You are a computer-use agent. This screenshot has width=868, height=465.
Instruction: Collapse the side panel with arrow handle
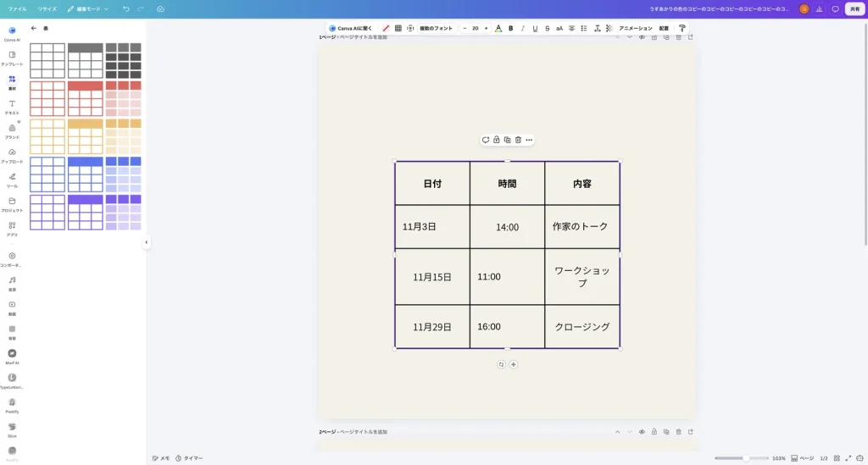tap(146, 242)
